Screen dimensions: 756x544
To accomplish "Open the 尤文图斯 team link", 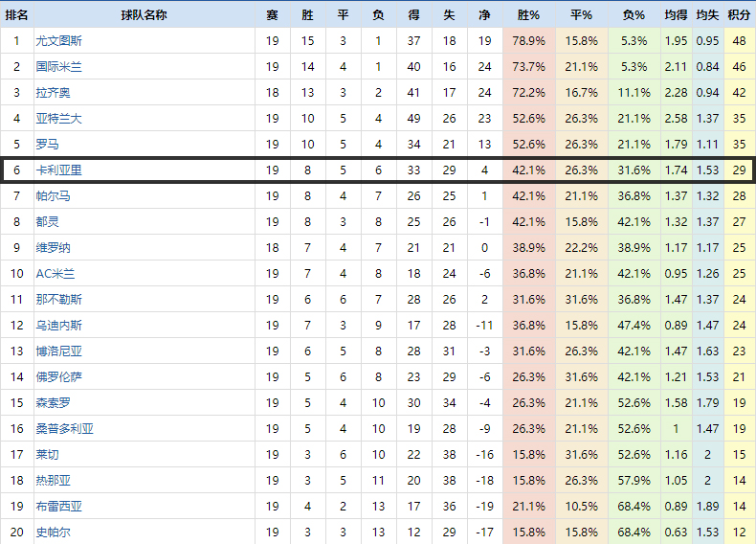I will (x=58, y=41).
